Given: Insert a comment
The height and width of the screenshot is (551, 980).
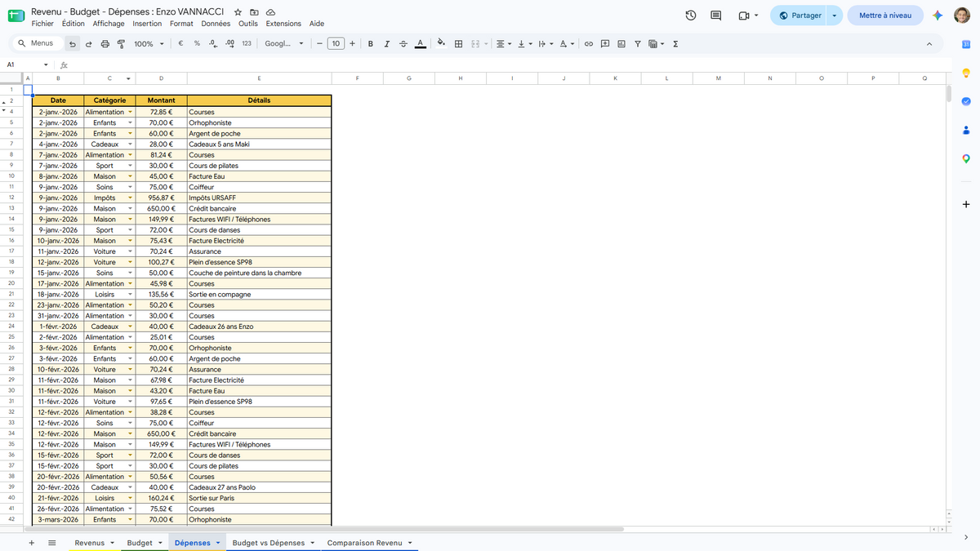Looking at the screenshot, I should (x=605, y=44).
